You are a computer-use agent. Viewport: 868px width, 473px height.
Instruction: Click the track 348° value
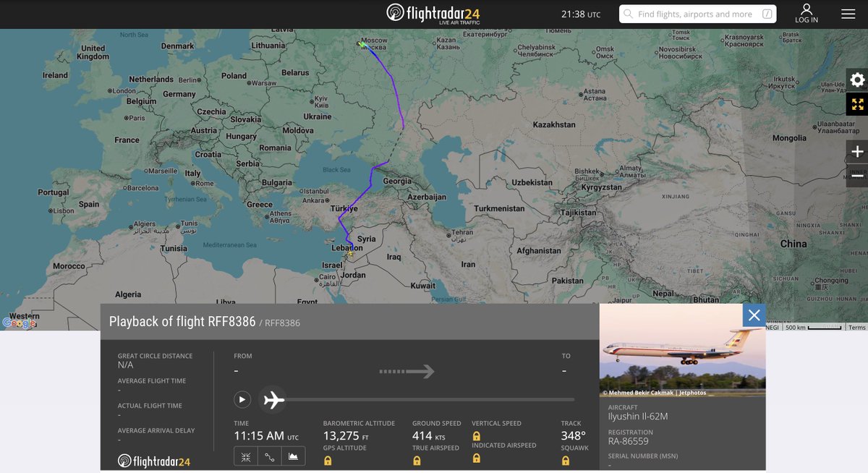coord(573,436)
